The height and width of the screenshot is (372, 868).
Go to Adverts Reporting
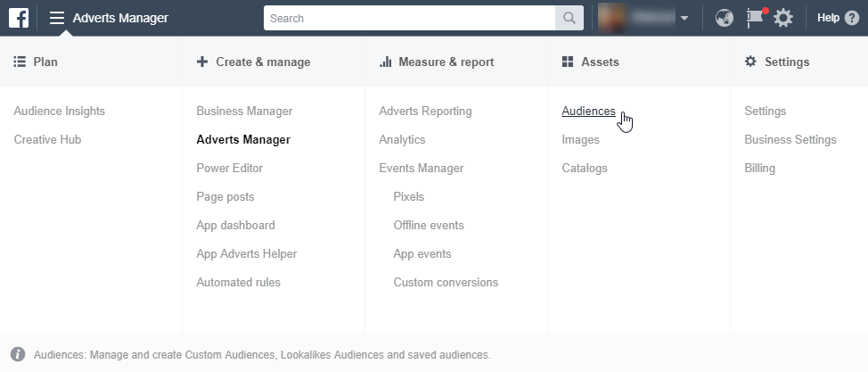[425, 112]
